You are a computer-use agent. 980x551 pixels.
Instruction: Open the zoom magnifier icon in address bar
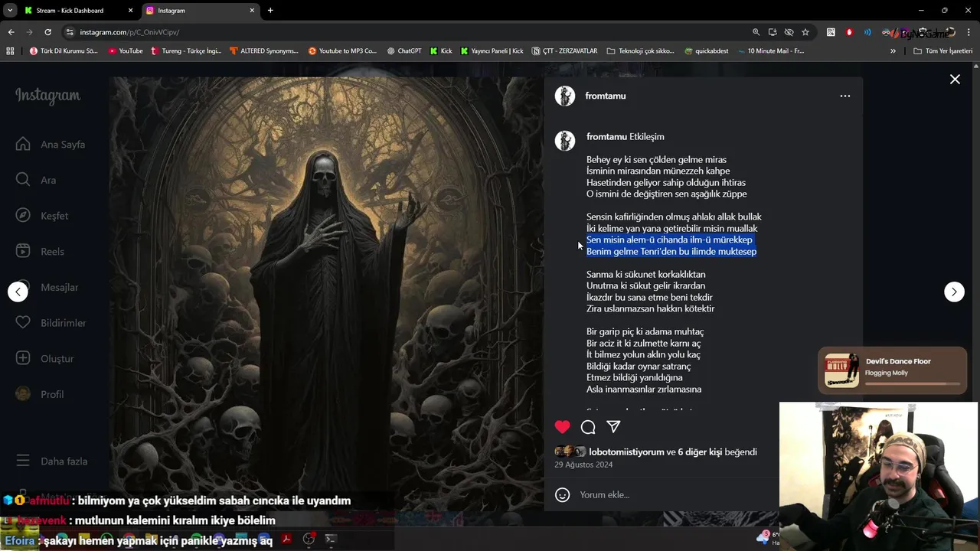756,32
